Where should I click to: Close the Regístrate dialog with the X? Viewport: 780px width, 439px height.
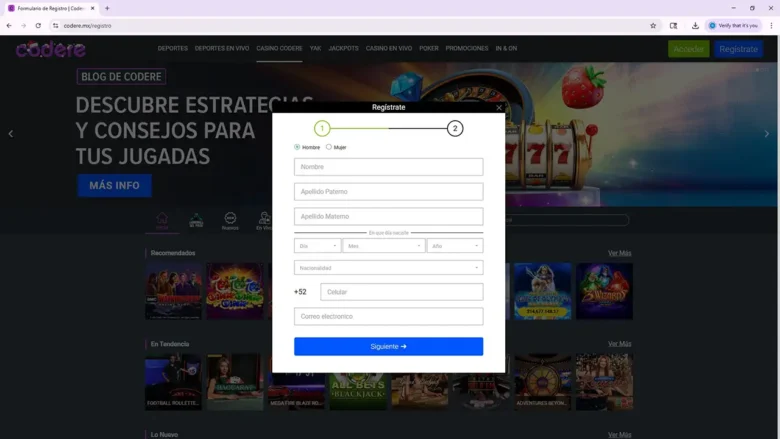pos(499,107)
